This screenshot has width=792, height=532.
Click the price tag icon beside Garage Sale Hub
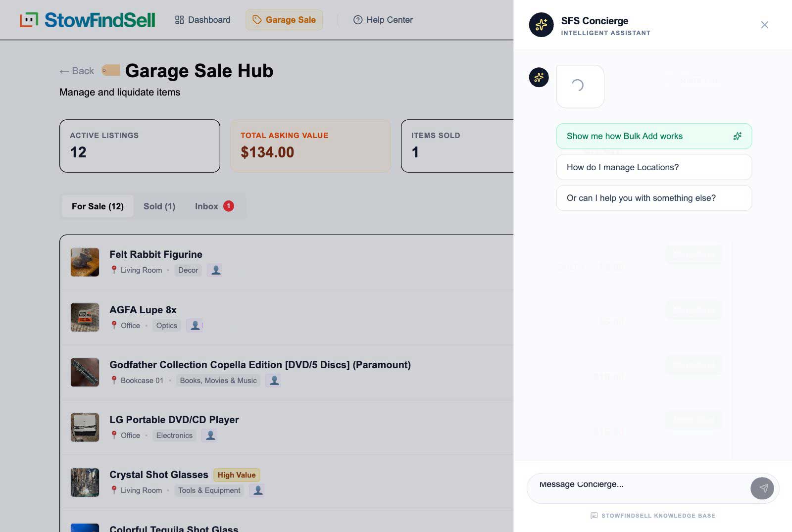[x=111, y=70]
